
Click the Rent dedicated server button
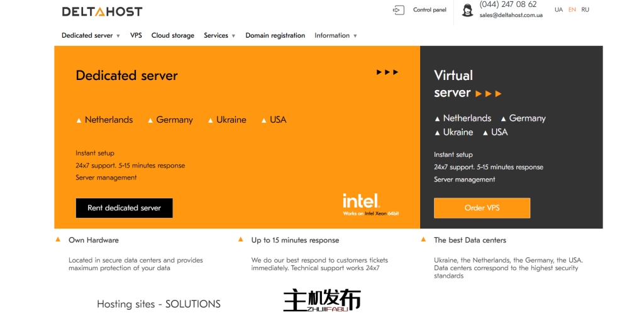[x=124, y=208]
